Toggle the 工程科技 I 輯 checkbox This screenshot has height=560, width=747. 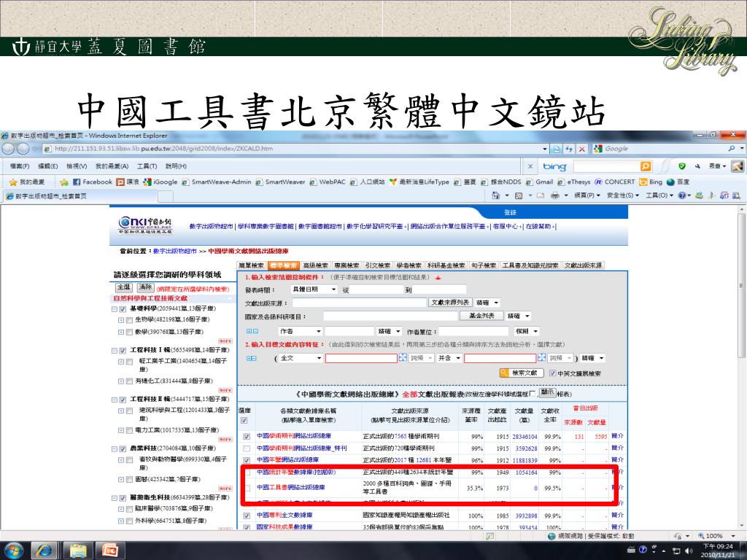[x=123, y=351]
